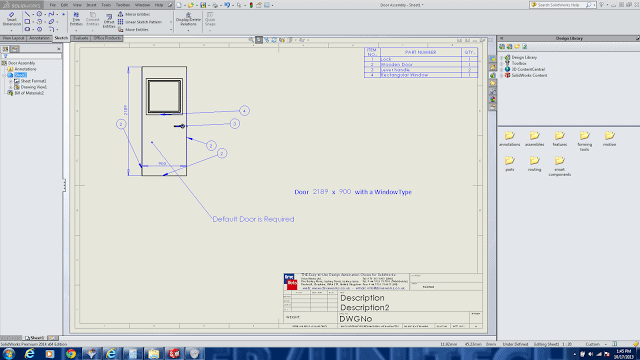640x360 pixels.
Task: Click the Rebuild traffic light icon
Action: pos(251,5)
